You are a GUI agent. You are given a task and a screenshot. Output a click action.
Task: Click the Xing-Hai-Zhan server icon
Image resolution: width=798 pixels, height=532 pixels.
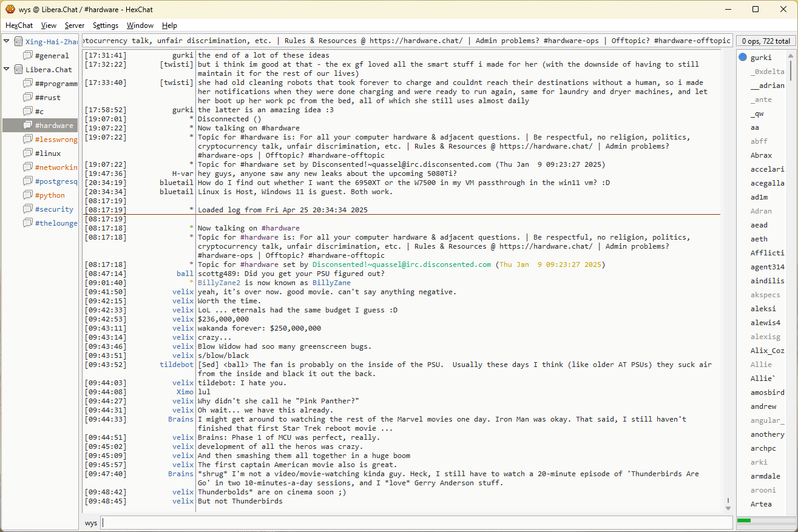pyautogui.click(x=18, y=42)
